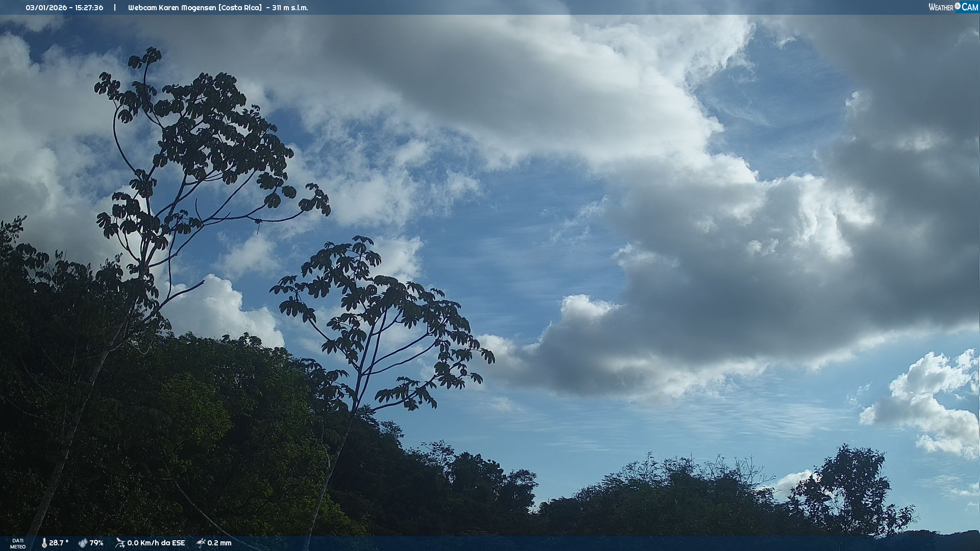The width and height of the screenshot is (980, 551).
Task: Click the camera lens in WeatherCam logo
Action: point(958,6)
